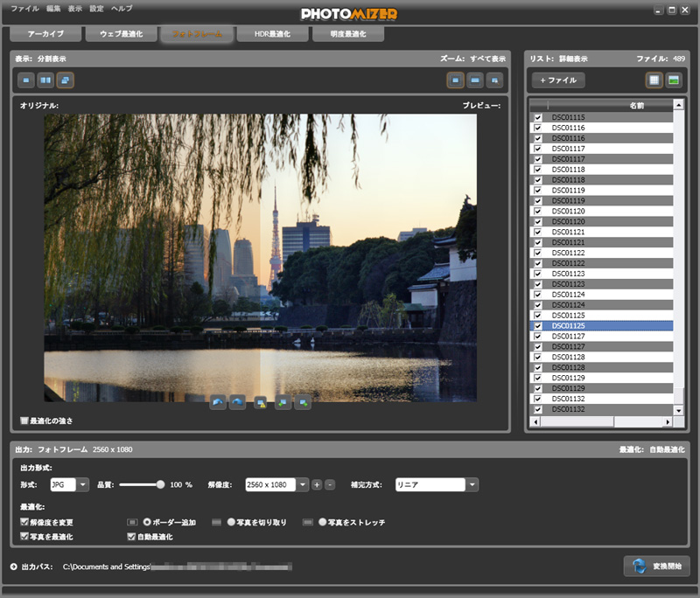Click the output path C:\Documents and Settings text
The image size is (700, 598).
(106, 567)
